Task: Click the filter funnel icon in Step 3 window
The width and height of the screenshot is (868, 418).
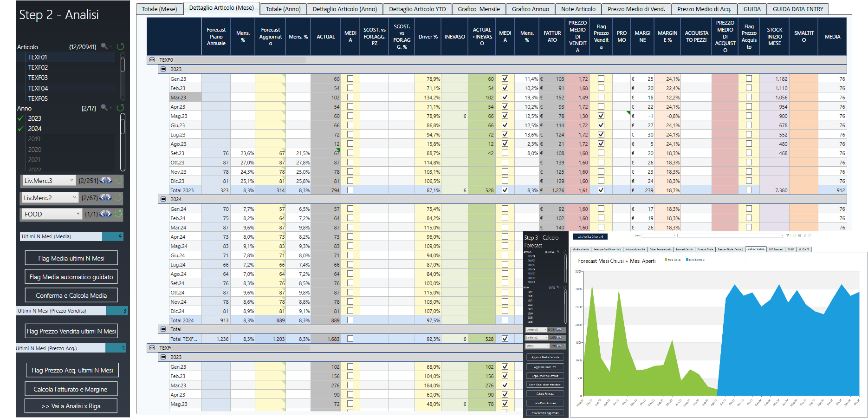Action: tap(788, 236)
